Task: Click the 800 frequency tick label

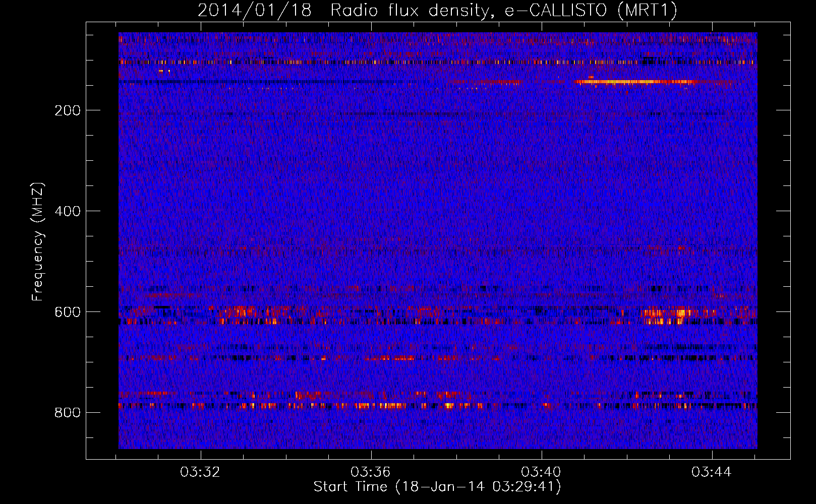Action: pos(68,413)
